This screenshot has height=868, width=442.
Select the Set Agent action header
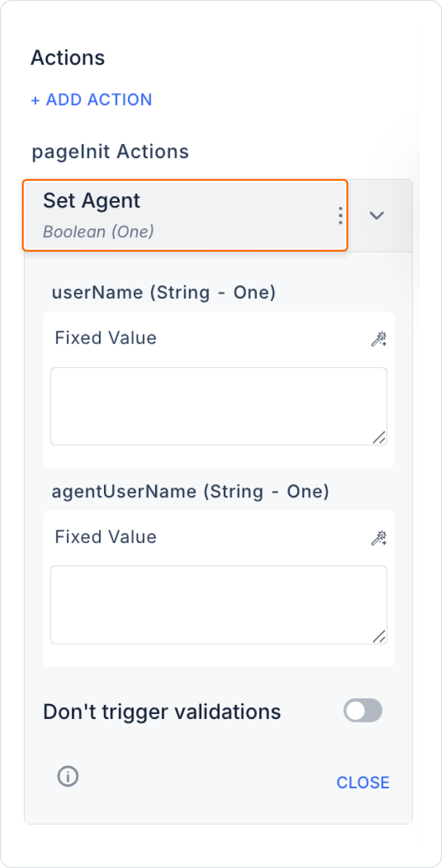pyautogui.click(x=185, y=215)
